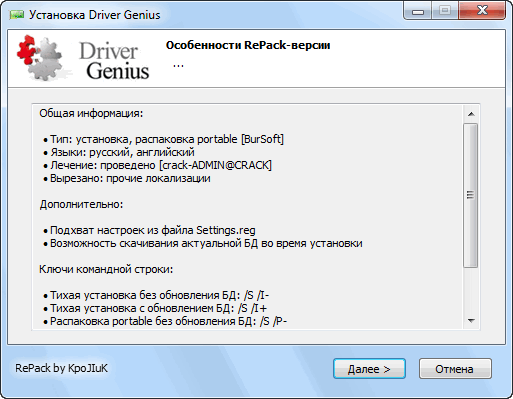Click the scrollbar up arrow

[x=471, y=114]
